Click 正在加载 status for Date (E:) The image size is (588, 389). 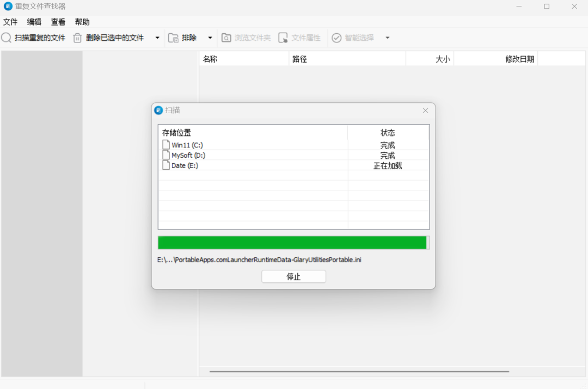[x=388, y=165]
